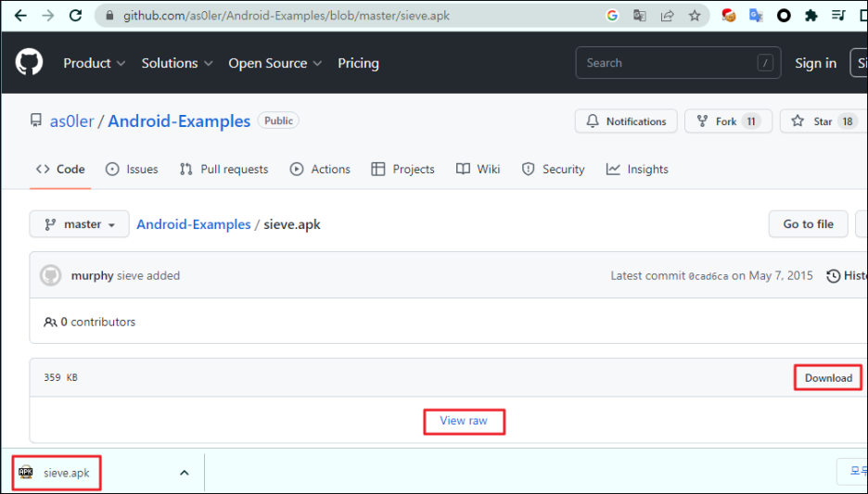The image size is (868, 494).
Task: Open the 0cad6ca commit hash link
Action: coord(708,276)
